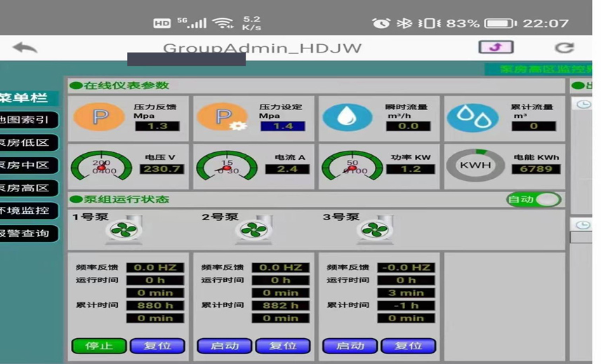This screenshot has width=601, height=364.
Task: Refresh the page with reload icon
Action: [x=564, y=48]
